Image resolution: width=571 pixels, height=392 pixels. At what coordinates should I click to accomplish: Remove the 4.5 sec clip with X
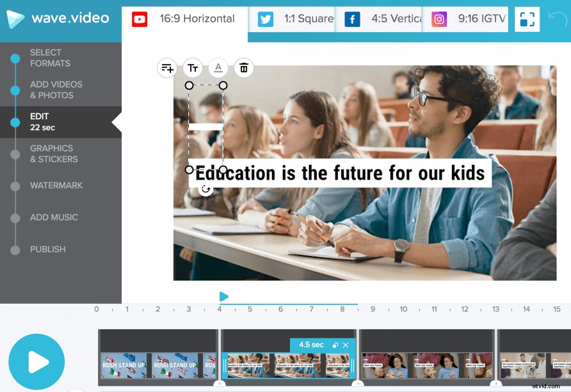tap(346, 344)
